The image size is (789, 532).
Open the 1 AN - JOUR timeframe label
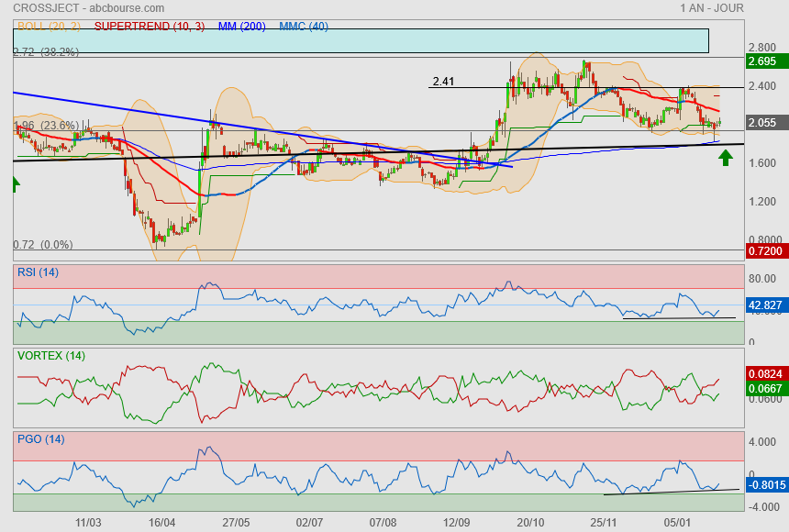pos(711,8)
